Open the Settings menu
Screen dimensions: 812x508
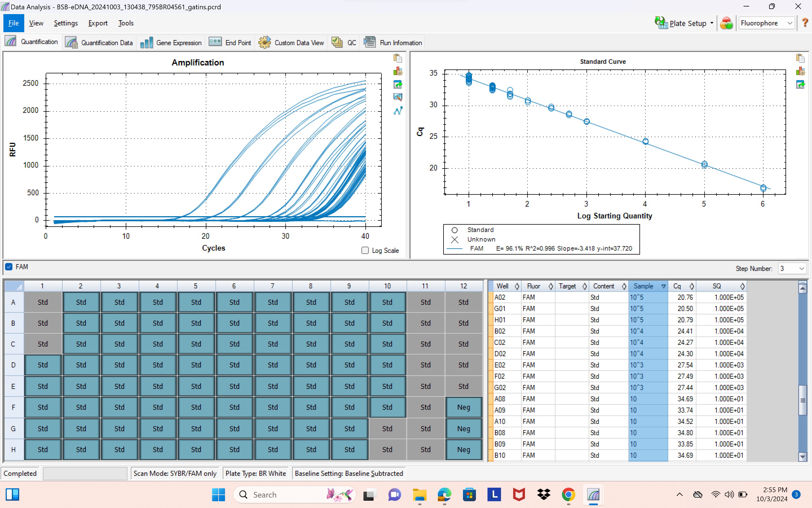[66, 23]
